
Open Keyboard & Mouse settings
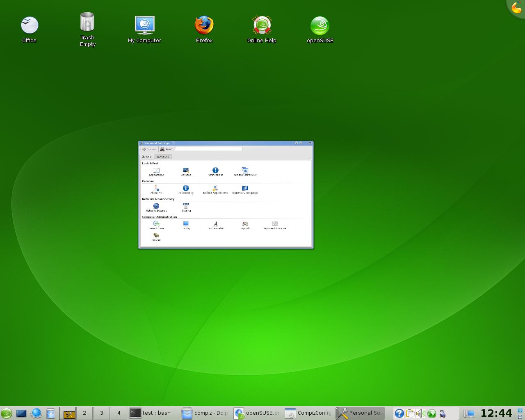[275, 225]
